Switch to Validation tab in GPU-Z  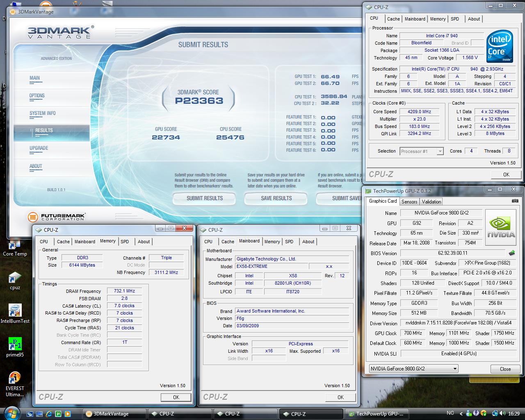tap(431, 201)
